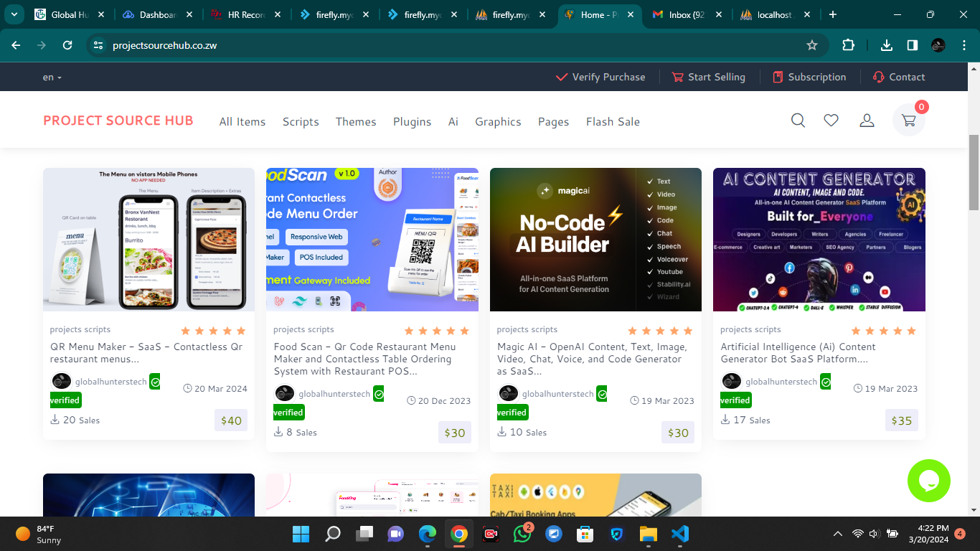Open the site search magnifier icon
This screenshot has height=551, width=980.
pyautogui.click(x=798, y=121)
